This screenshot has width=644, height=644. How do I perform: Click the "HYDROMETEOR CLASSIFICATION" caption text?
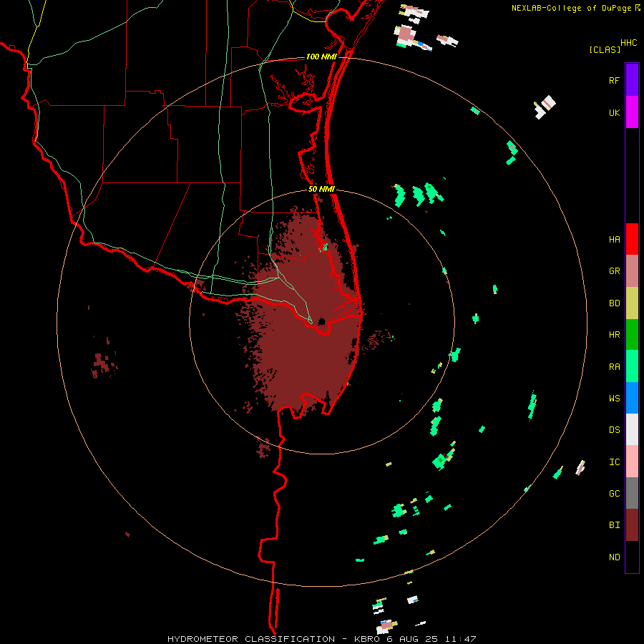pos(251,639)
